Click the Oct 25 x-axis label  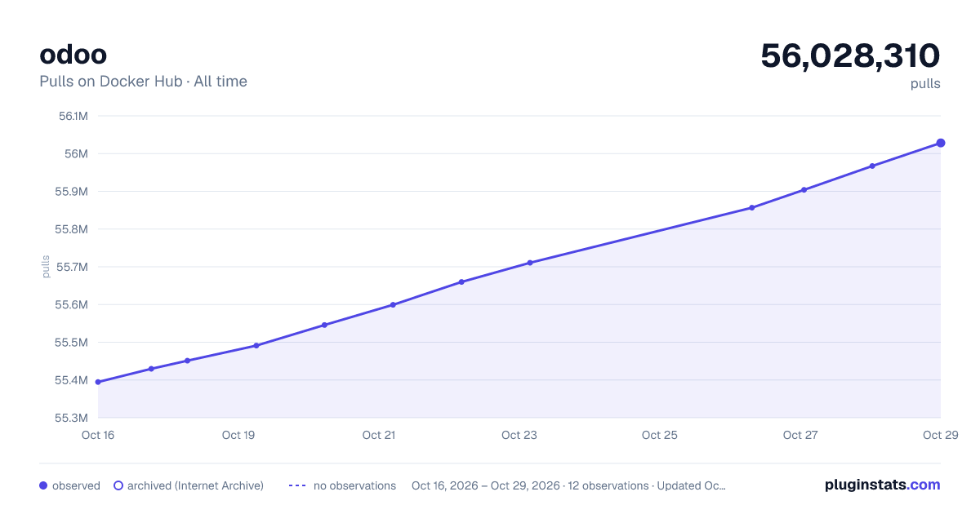coord(660,435)
